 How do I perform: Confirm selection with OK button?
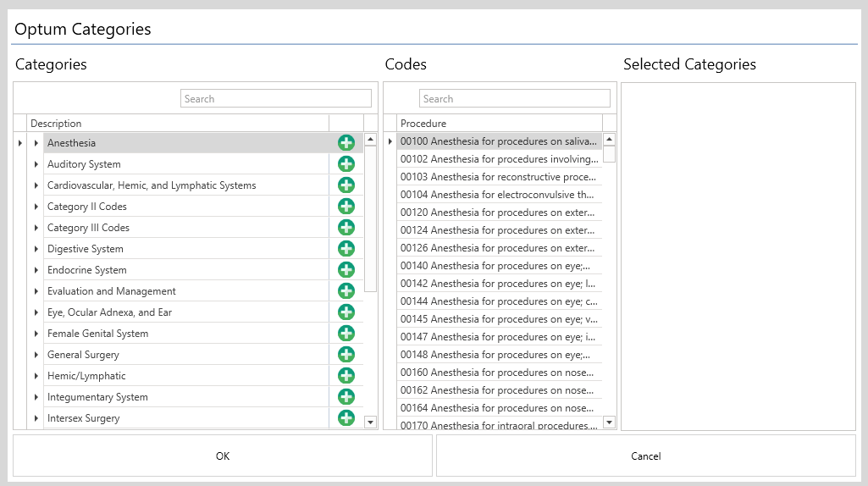coord(223,456)
